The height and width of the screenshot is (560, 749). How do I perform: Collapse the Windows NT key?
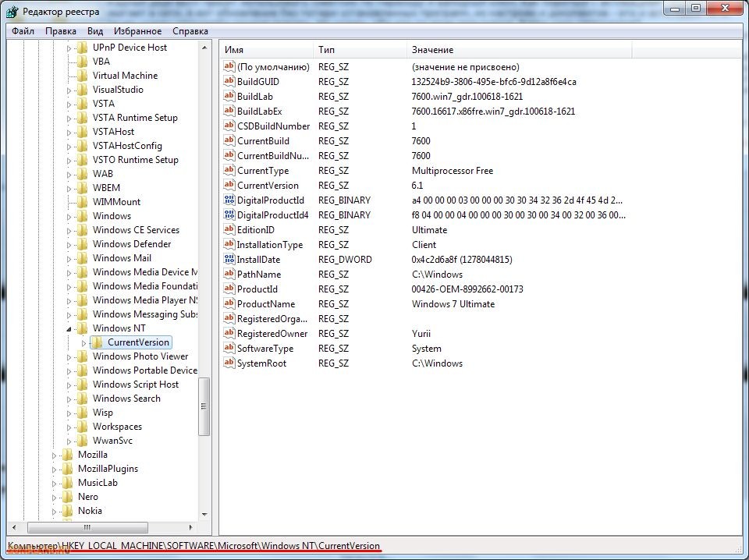click(69, 329)
